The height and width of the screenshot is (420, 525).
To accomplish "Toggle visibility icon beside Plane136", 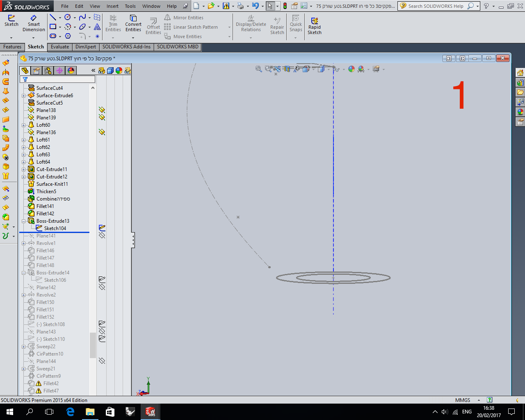I will coord(102,132).
